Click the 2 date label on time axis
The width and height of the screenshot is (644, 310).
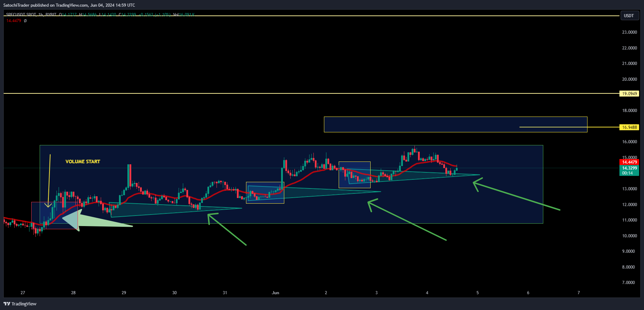pyautogui.click(x=326, y=292)
